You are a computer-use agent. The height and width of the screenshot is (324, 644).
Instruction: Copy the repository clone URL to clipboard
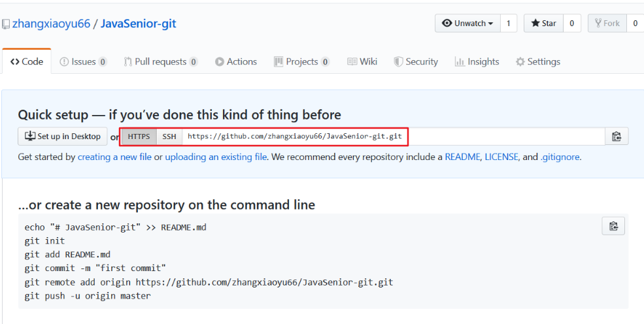pos(616,137)
